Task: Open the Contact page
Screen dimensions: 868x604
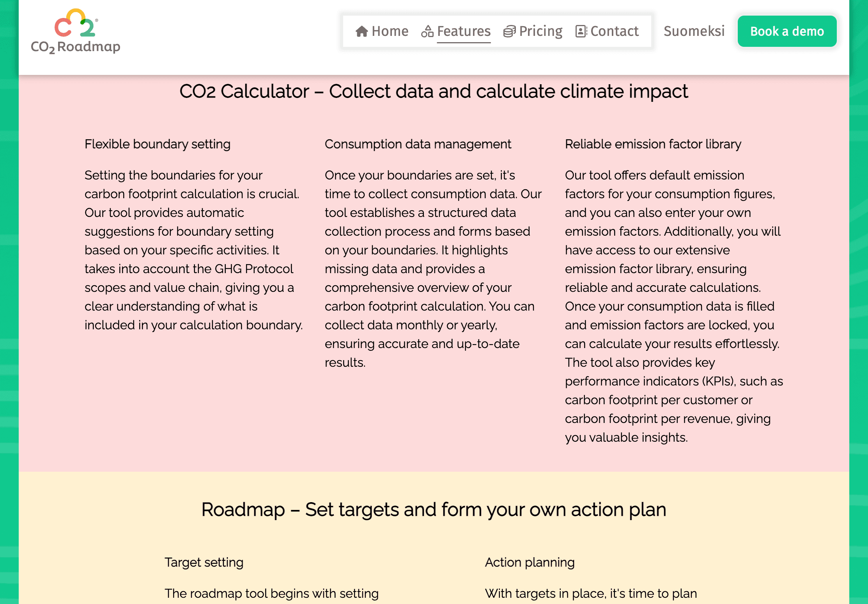Action: point(614,31)
